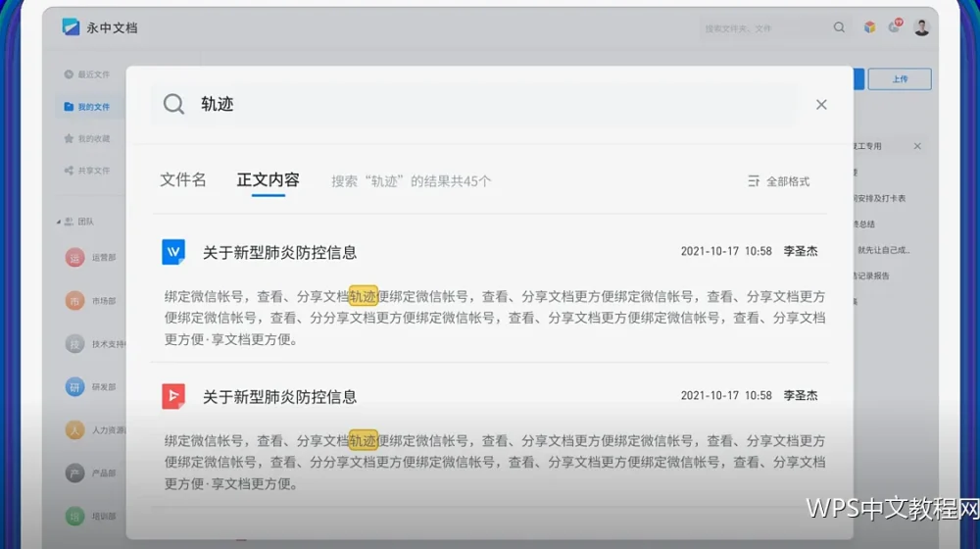Screen dimensions: 980x549
Task: Open the 全部格式 filter dropdown
Action: click(779, 181)
